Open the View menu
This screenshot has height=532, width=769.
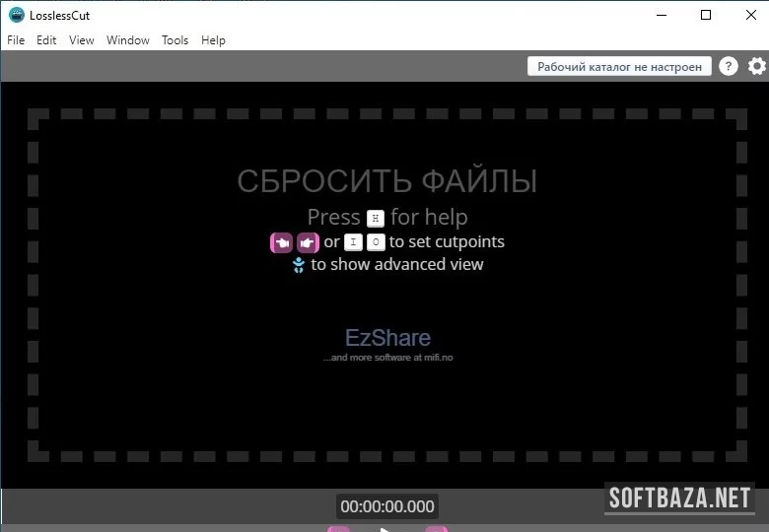pyautogui.click(x=82, y=40)
